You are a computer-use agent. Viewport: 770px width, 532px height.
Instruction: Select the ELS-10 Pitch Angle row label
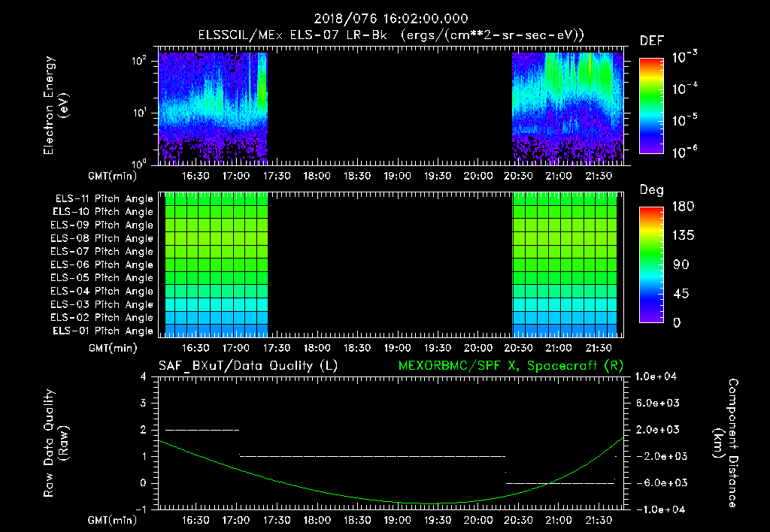tap(103, 212)
